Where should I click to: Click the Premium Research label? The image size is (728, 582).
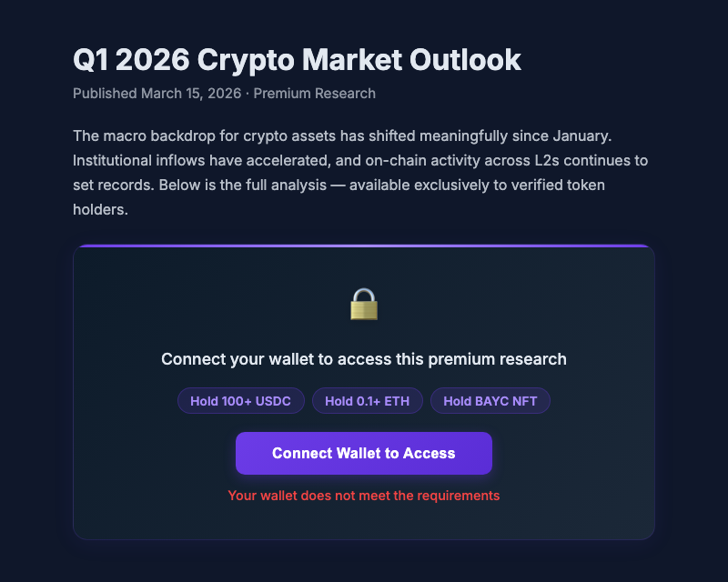pos(315,93)
